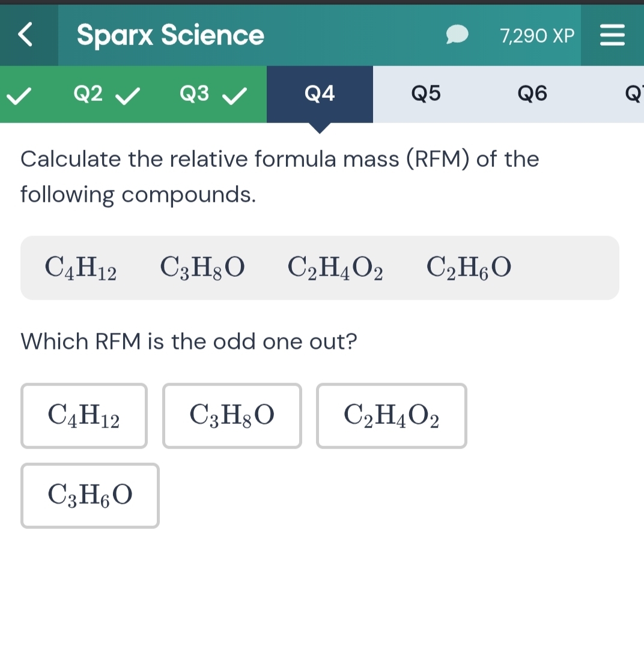Select the currently active Q4 tab
Image resolution: width=644 pixels, height=652 pixels.
tap(319, 93)
